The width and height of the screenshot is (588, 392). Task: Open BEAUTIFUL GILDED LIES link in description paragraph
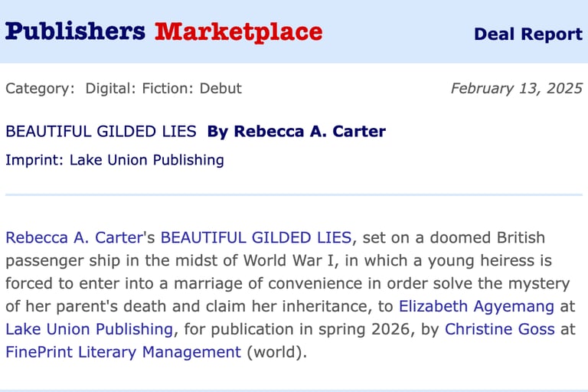pos(256,237)
